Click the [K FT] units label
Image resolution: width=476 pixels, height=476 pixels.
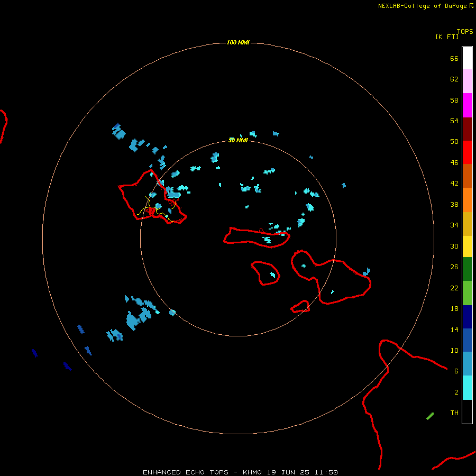(447, 36)
